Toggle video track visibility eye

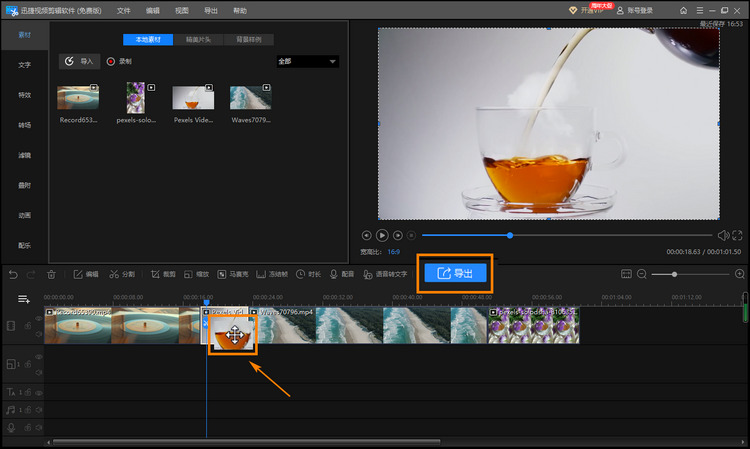pos(39,318)
